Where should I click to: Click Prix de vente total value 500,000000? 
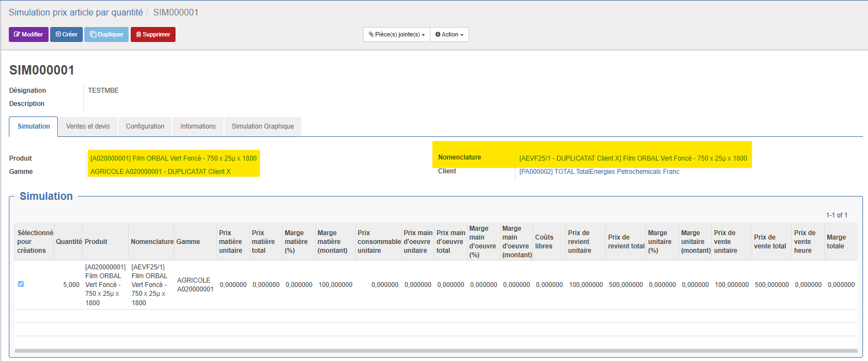coord(772,285)
